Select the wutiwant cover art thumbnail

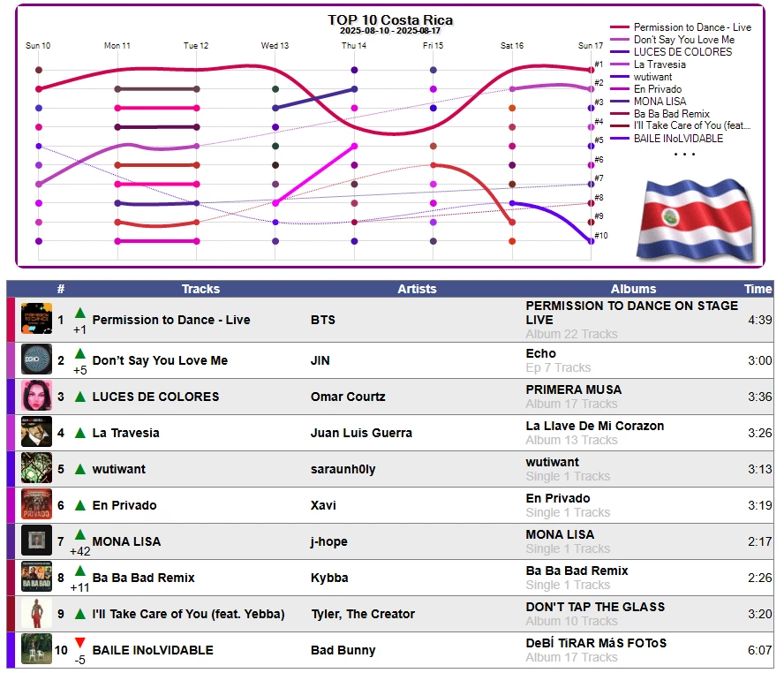tap(36, 468)
